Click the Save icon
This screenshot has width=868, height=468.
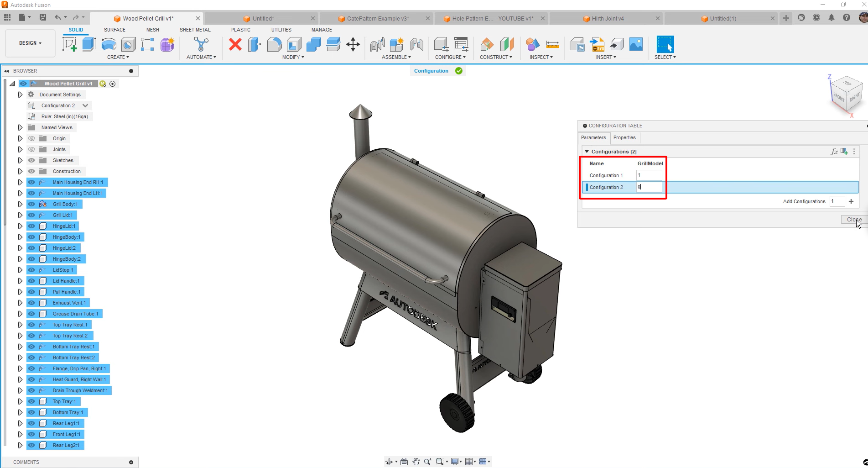click(x=43, y=17)
